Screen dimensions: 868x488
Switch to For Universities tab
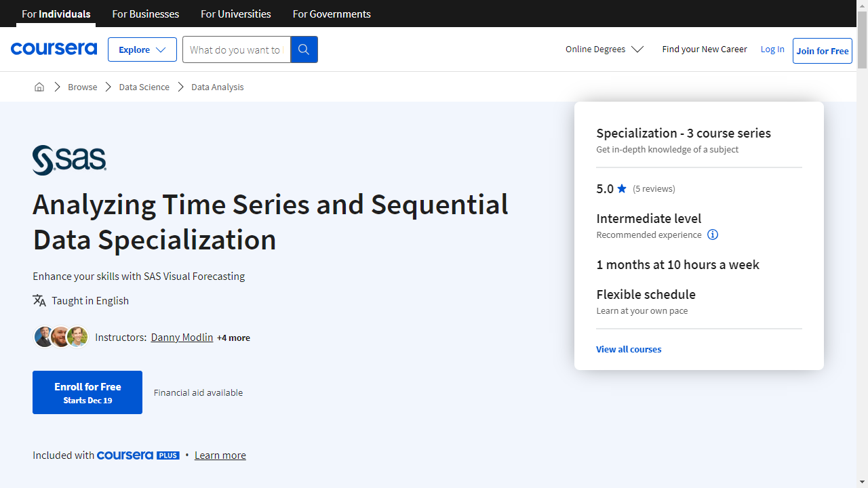pyautogui.click(x=236, y=14)
